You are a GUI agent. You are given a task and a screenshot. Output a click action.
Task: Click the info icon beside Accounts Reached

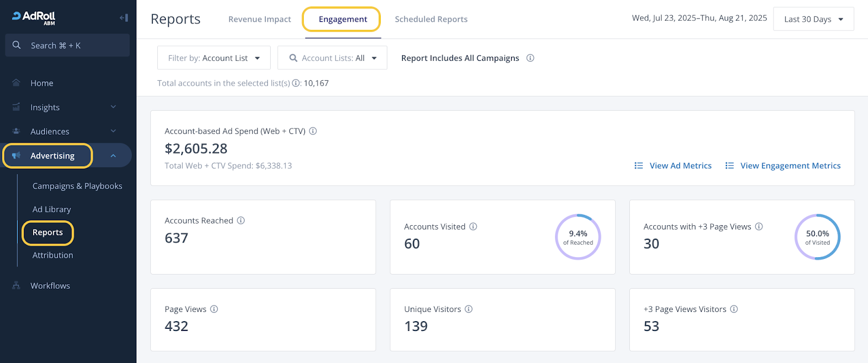coord(241,220)
